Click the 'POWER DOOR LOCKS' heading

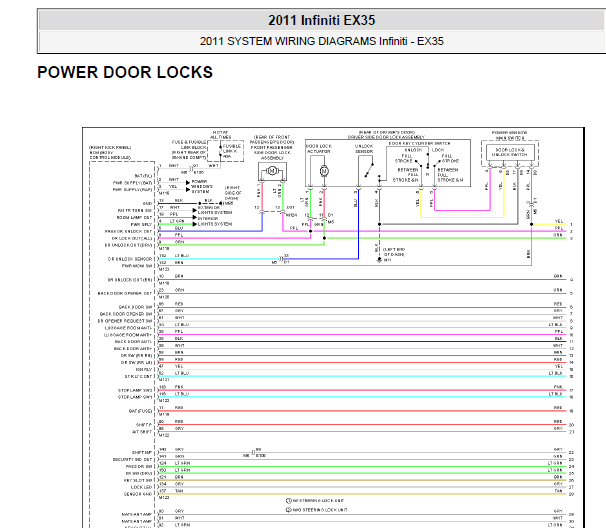tap(125, 72)
